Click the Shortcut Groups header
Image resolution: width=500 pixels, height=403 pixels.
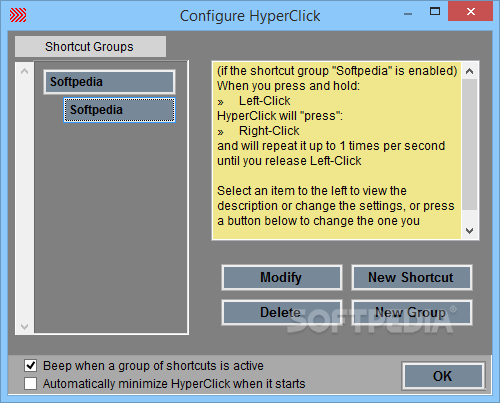pyautogui.click(x=90, y=47)
